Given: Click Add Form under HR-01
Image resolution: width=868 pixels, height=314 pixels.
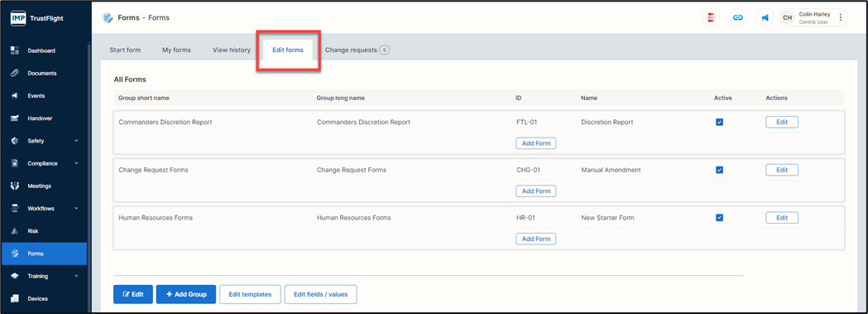Looking at the screenshot, I should [536, 239].
